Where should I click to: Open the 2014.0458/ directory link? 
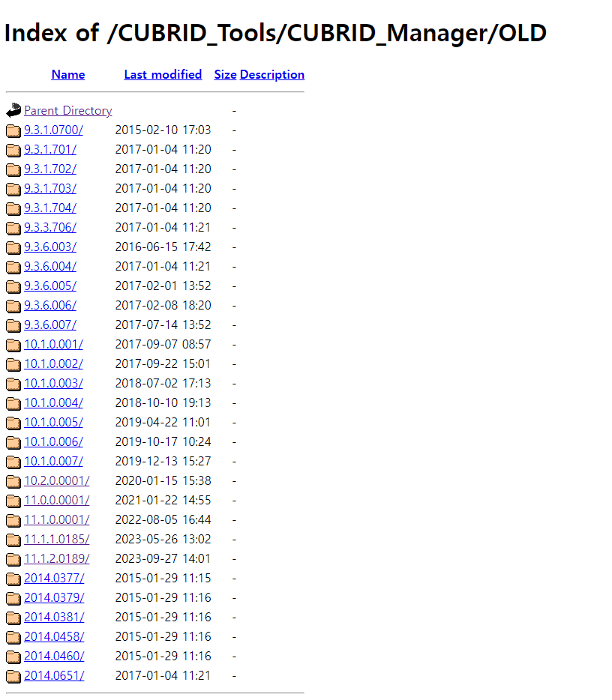54,636
